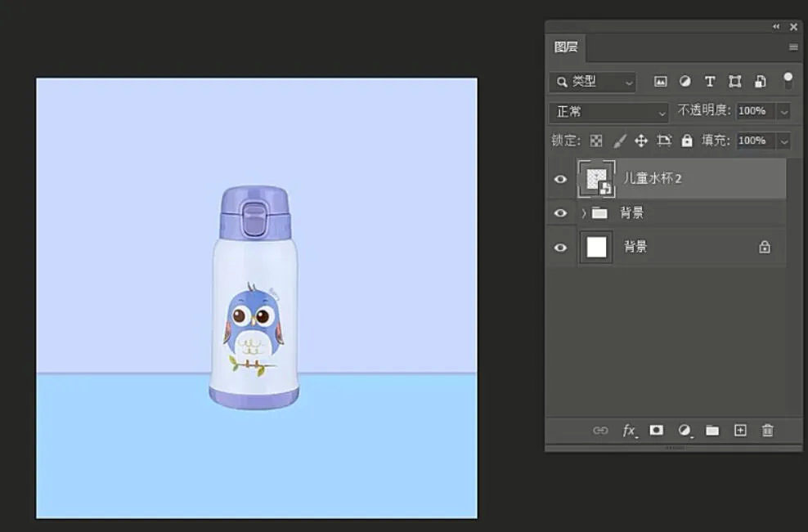Screen dimensions: 808x532
Task: Filter for smart object layers icon
Action: tap(760, 82)
